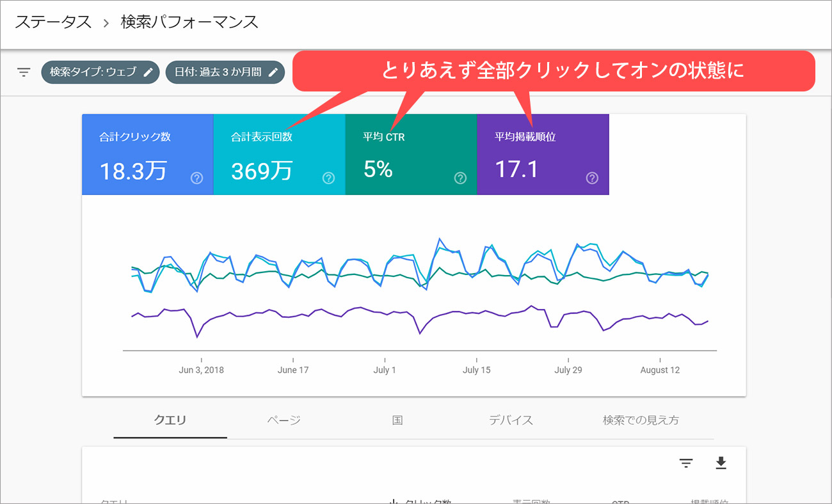Switch to the デバイス tab

pyautogui.click(x=511, y=420)
